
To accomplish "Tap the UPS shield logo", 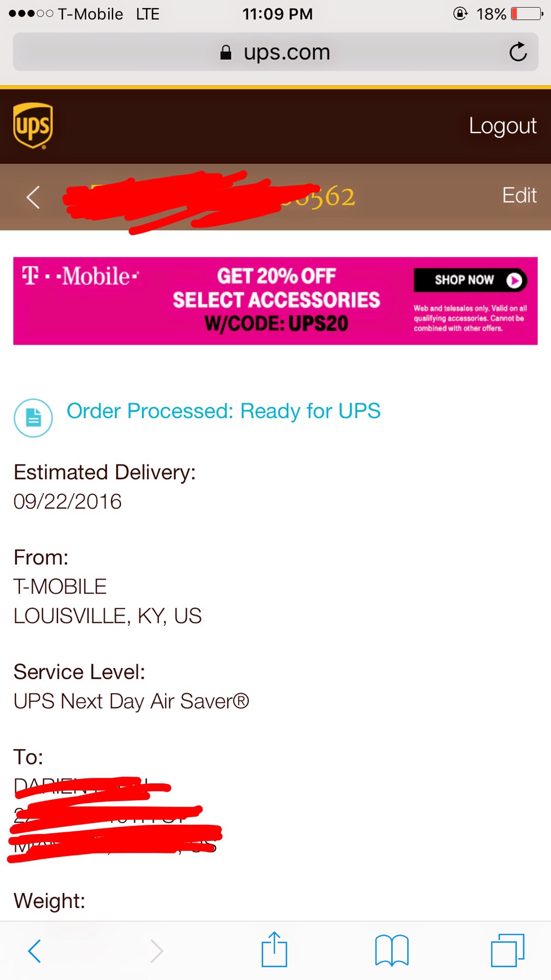I will pos(33,126).
